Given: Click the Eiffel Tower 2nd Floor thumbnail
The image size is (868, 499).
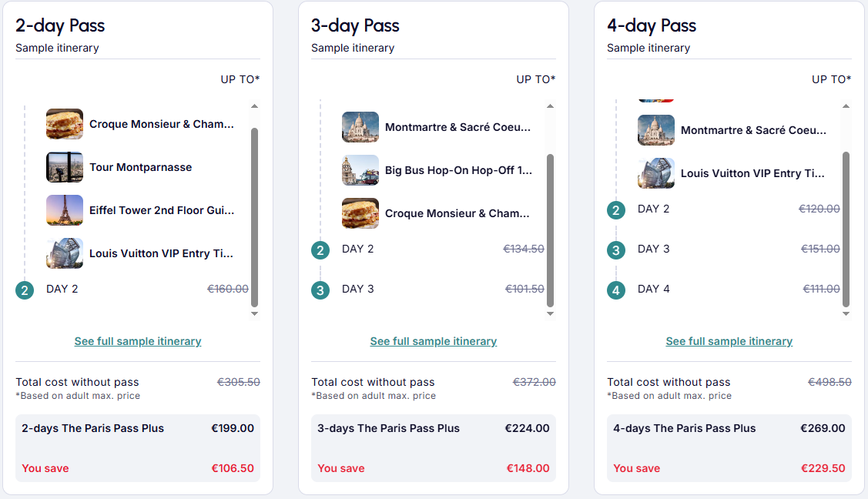Looking at the screenshot, I should point(64,209).
